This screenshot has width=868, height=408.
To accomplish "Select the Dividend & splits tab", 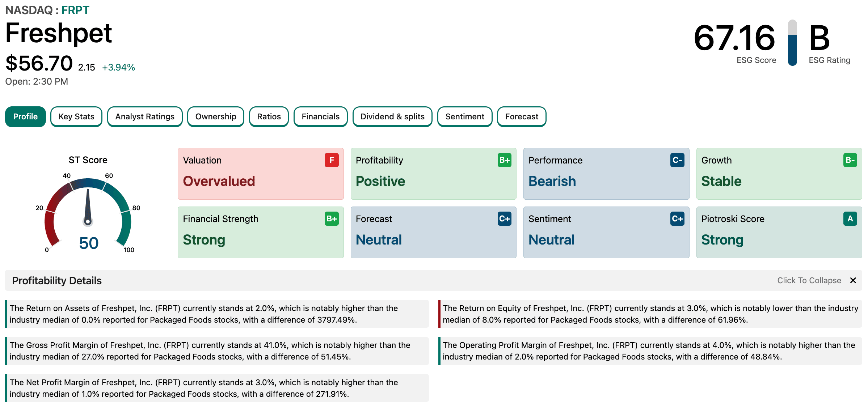I will [392, 116].
